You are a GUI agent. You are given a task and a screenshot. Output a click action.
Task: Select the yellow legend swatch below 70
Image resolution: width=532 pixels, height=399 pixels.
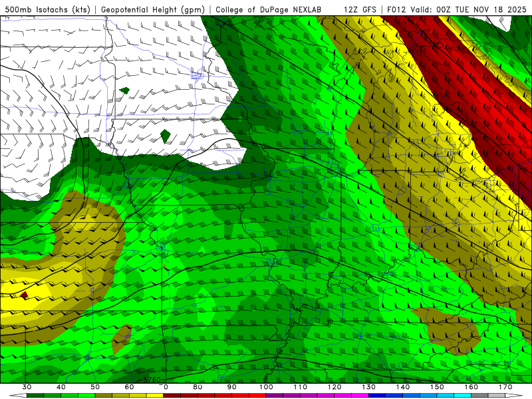[155, 396]
